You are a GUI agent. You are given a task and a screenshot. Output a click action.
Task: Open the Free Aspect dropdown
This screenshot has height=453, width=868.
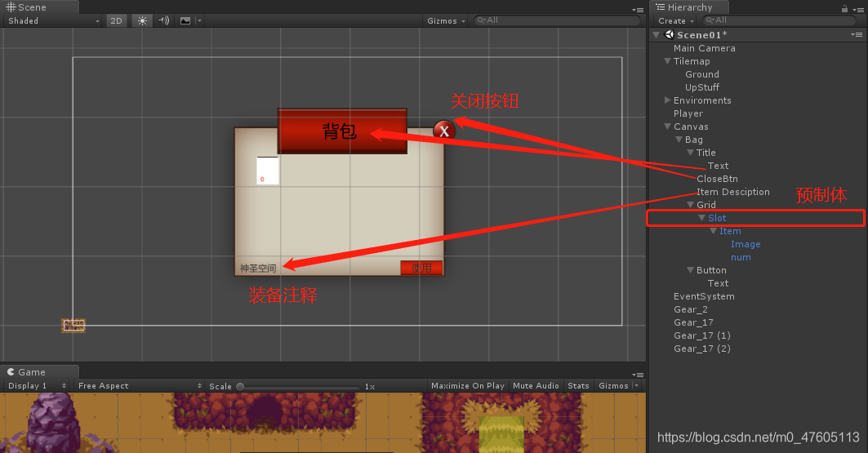click(140, 385)
